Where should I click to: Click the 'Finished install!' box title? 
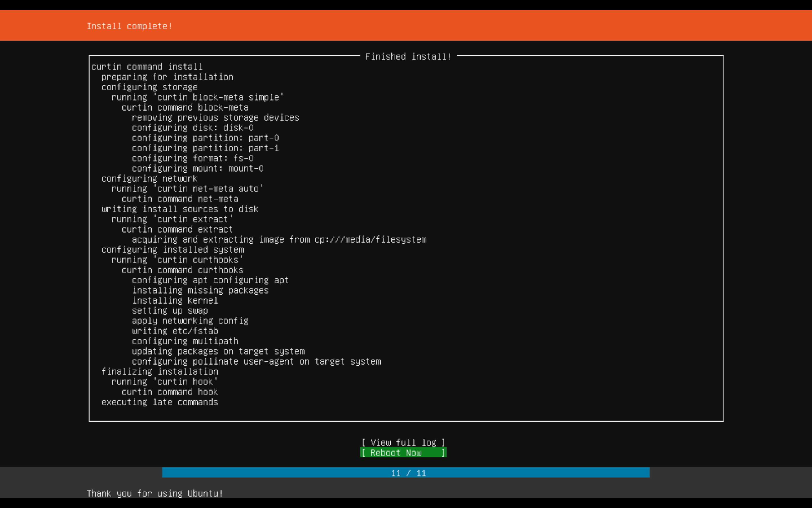point(408,56)
